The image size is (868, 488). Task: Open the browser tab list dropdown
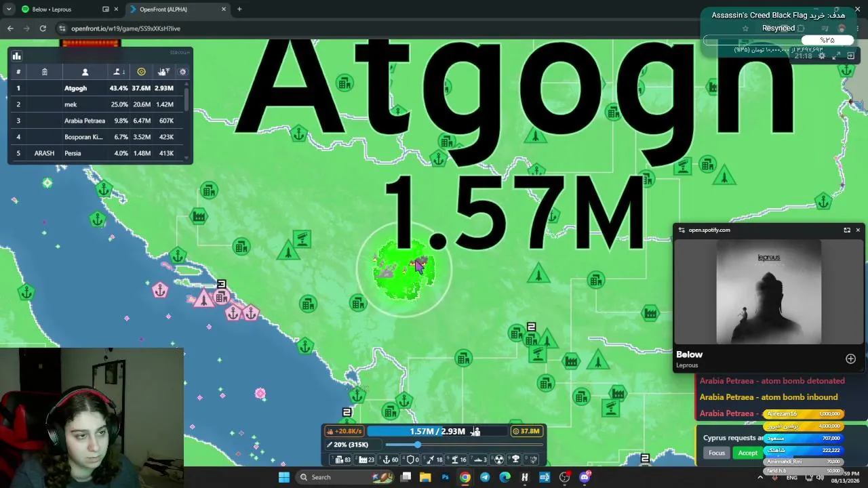pyautogui.click(x=9, y=9)
